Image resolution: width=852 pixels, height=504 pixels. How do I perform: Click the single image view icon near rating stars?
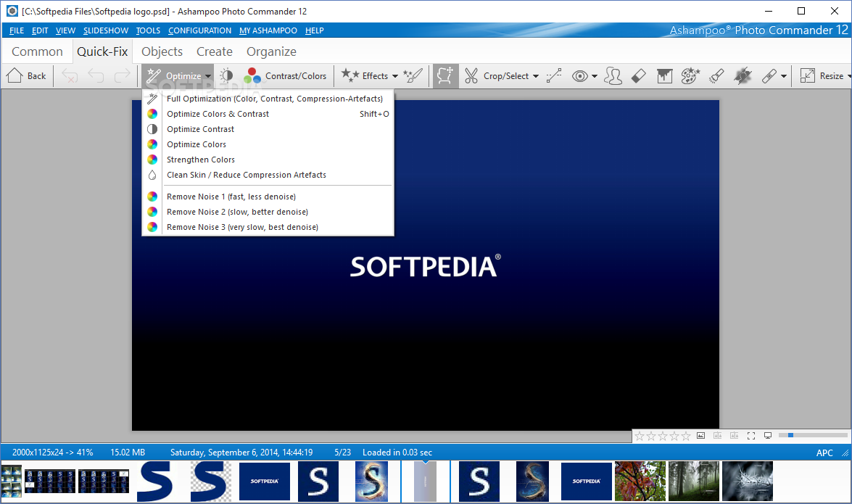[701, 436]
